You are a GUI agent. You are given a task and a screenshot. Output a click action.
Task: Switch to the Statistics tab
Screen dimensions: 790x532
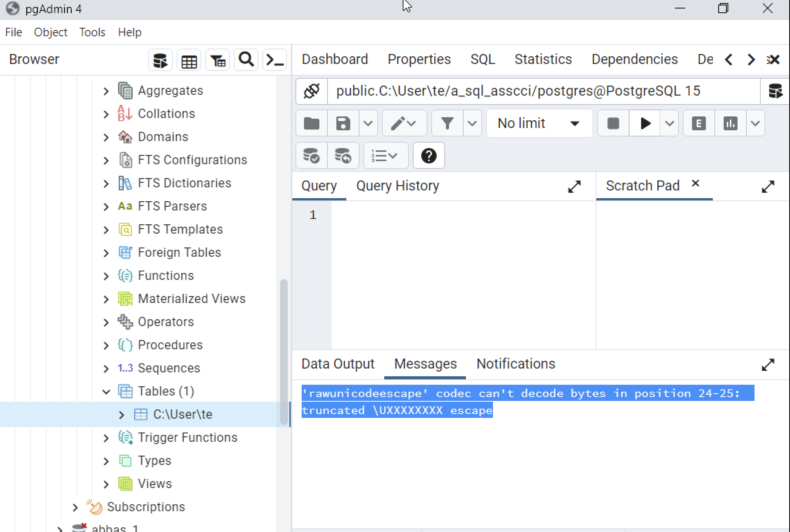(x=543, y=59)
